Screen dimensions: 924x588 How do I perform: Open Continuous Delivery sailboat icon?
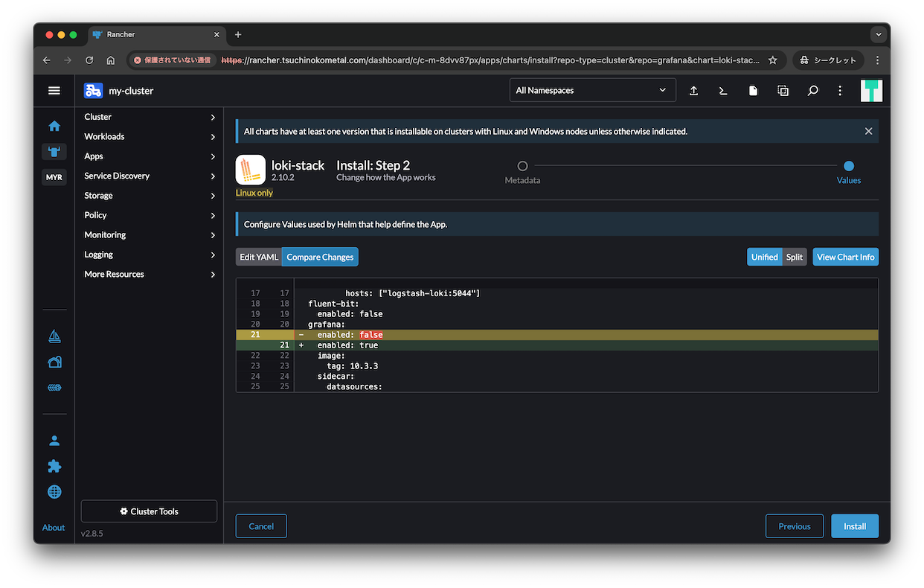pos(54,336)
